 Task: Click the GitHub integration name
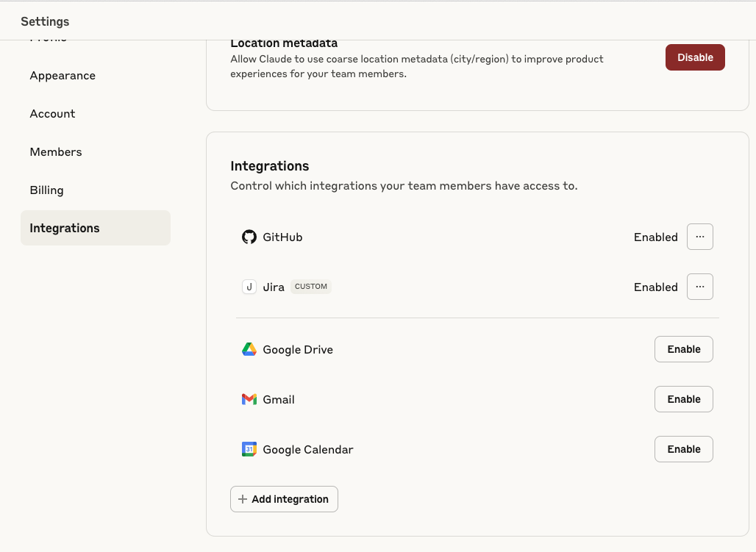(282, 237)
